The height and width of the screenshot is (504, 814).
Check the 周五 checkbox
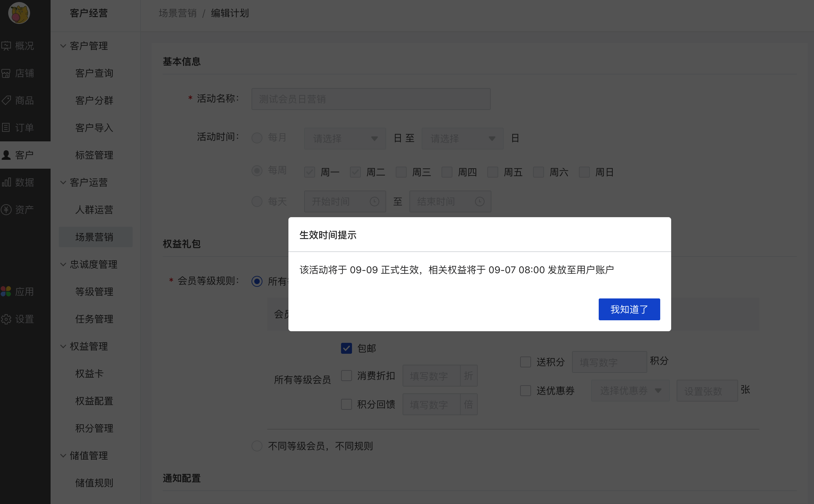pos(493,172)
